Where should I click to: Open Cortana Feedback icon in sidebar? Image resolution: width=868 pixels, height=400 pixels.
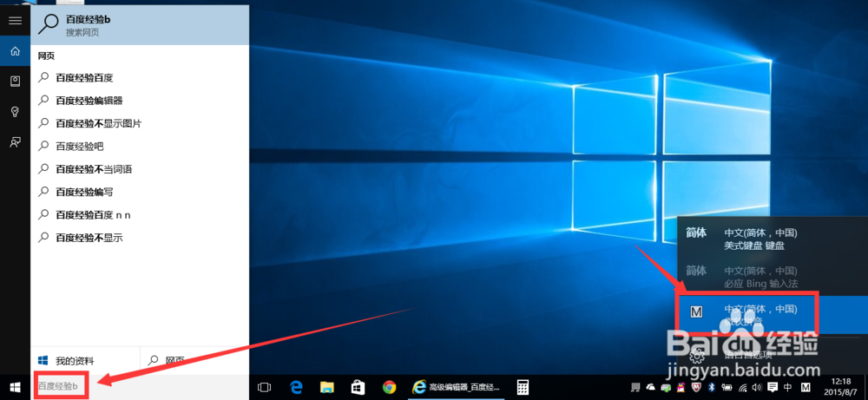pyautogui.click(x=15, y=142)
